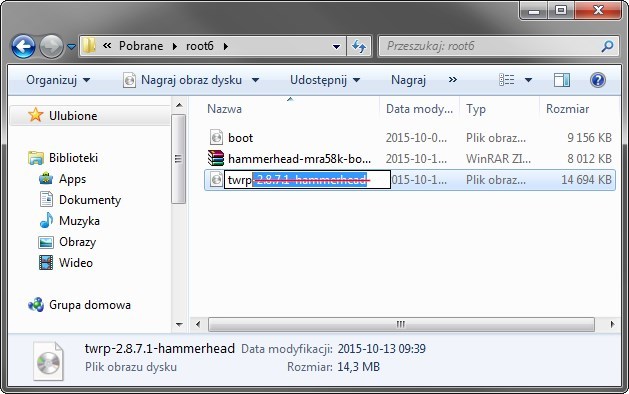Viewport: 629px width, 394px height.
Task: Click the WinRAR archive icon
Action: pos(216,158)
